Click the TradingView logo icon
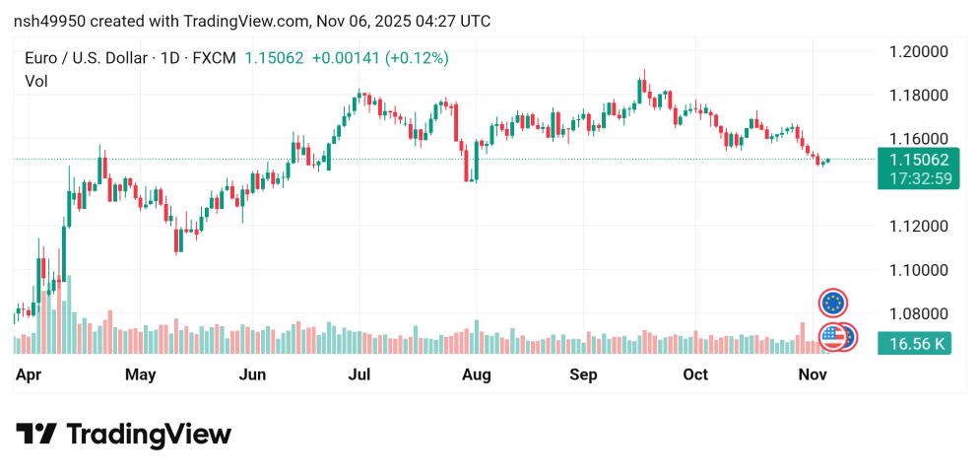Screen dimensions: 980x475 35,435
